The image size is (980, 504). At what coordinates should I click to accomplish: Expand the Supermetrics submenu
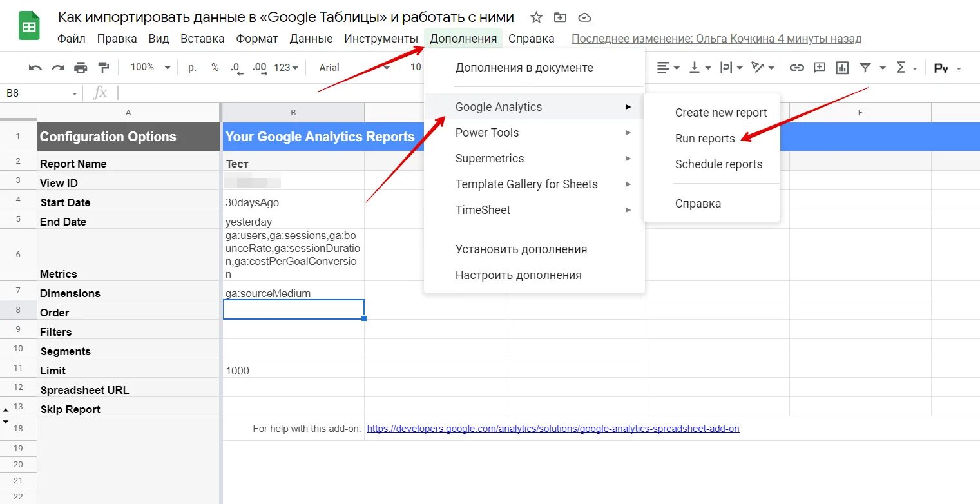point(534,159)
